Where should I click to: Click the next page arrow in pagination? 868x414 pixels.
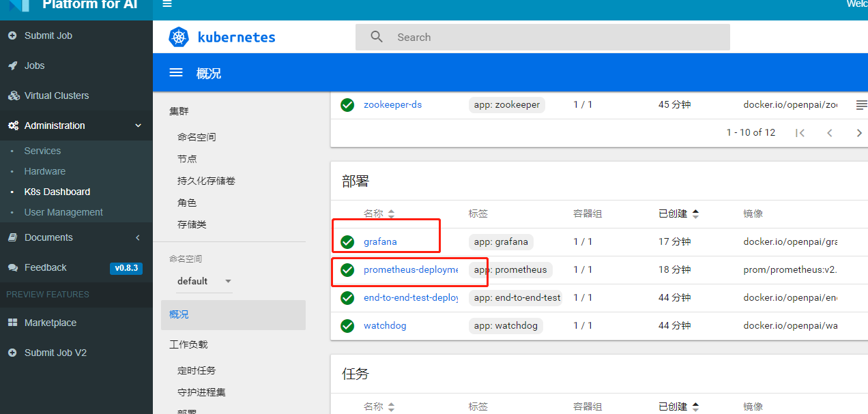(859, 132)
